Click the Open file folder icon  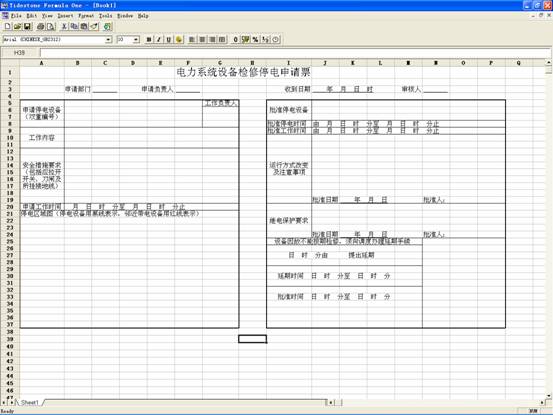click(x=17, y=27)
